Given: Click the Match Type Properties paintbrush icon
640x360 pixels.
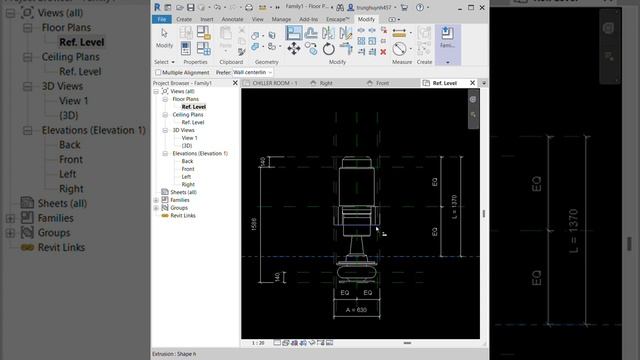Looking at the screenshot, I should 242,51.
